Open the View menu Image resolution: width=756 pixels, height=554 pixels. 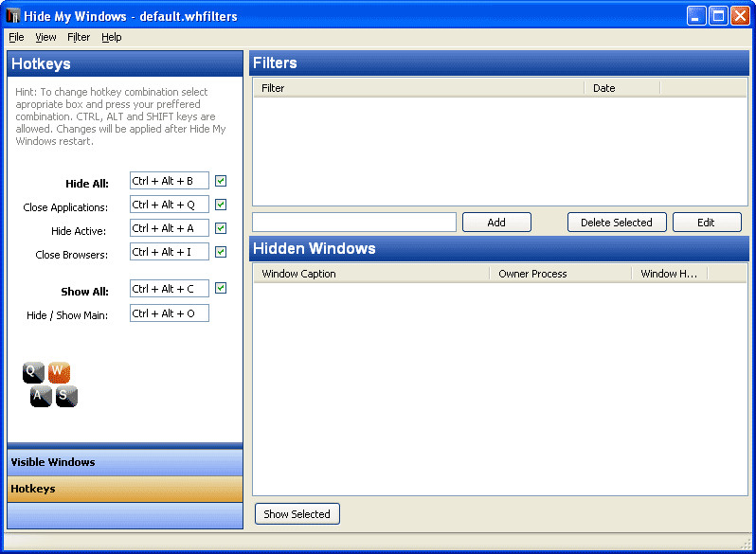pos(45,37)
